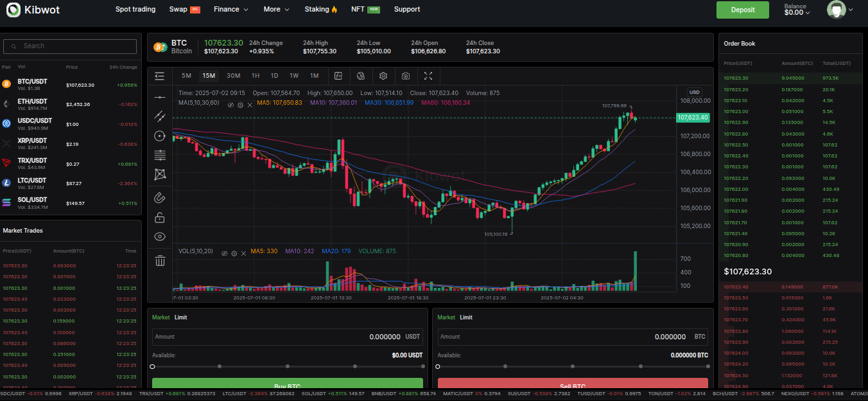
Task: Click the sell Amount BTC field
Action: pyautogui.click(x=573, y=337)
